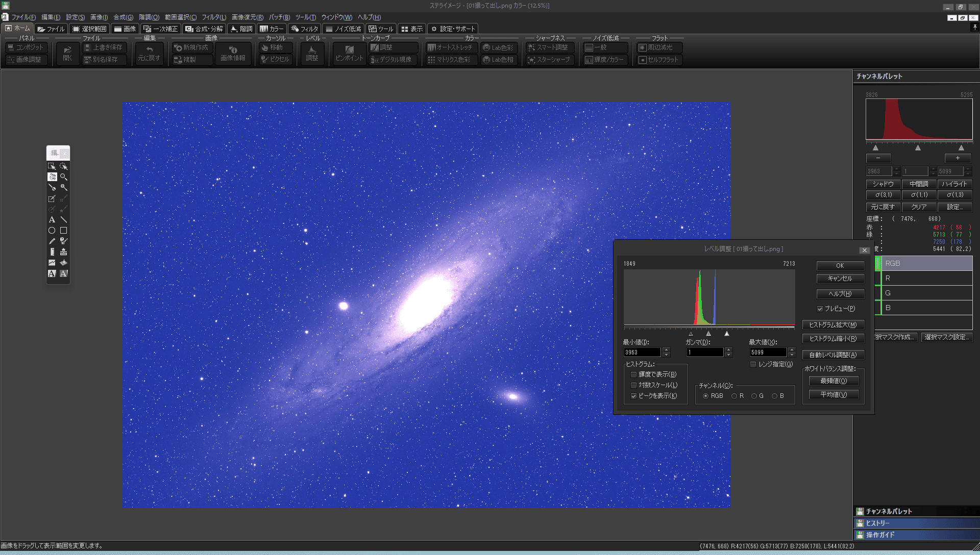
Task: Select the magnifier zoom tool
Action: click(64, 177)
